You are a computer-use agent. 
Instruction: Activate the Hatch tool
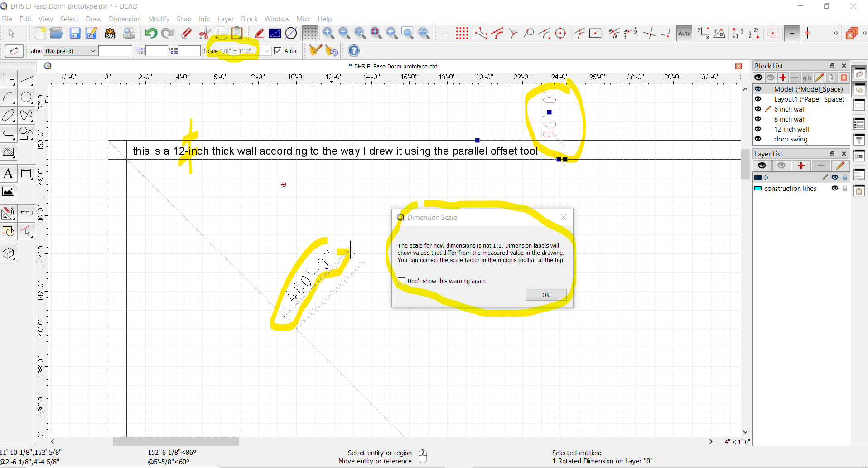click(x=8, y=153)
